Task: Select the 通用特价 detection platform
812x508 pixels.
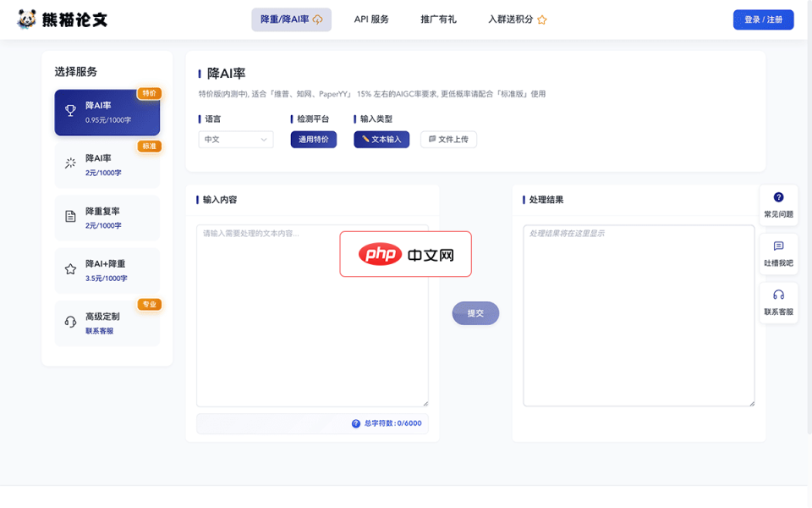Action: tap(313, 140)
